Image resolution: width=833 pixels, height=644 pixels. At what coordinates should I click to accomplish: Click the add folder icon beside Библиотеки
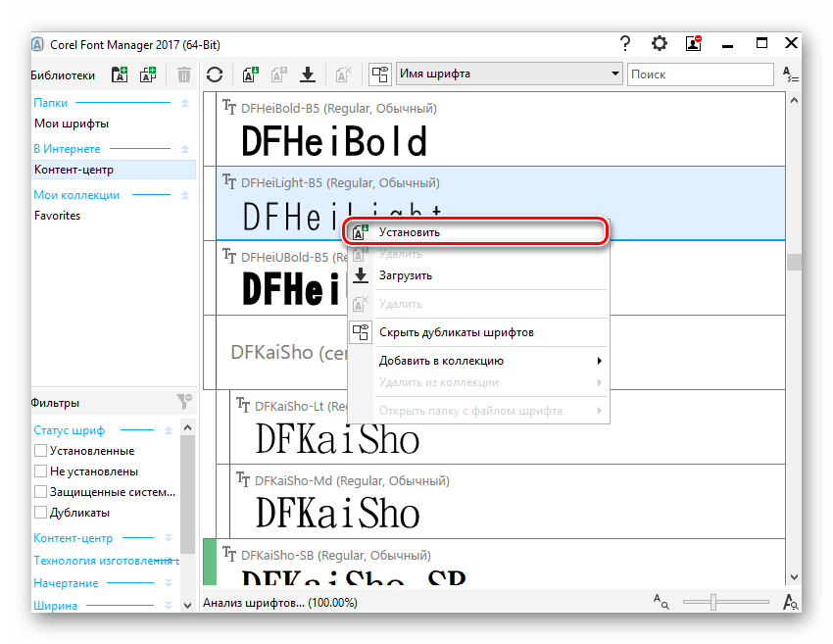(x=120, y=74)
